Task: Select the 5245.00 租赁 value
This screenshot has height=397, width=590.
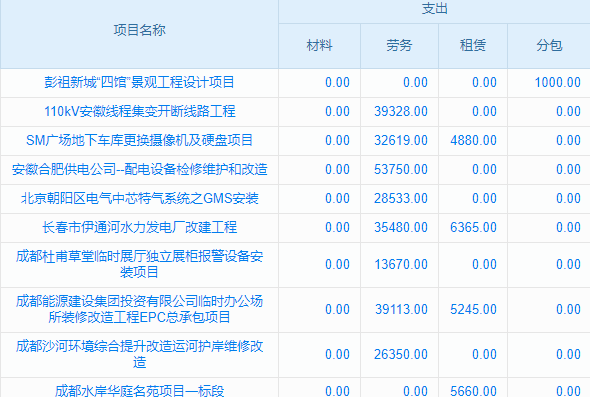Action: (x=473, y=309)
